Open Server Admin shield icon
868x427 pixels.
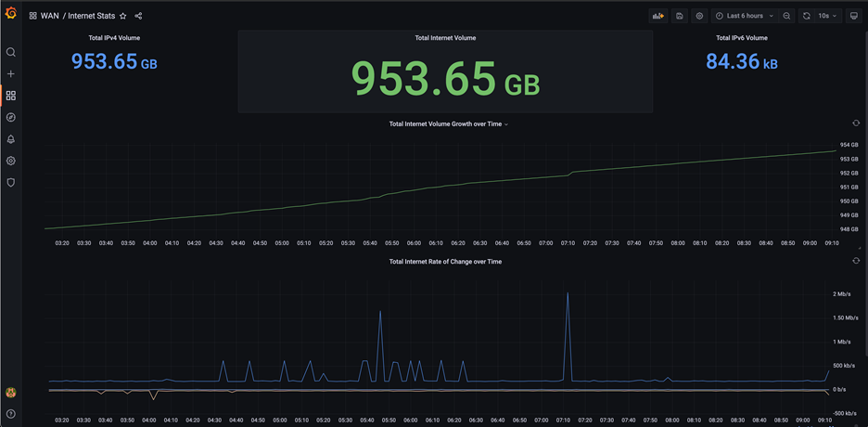point(11,183)
